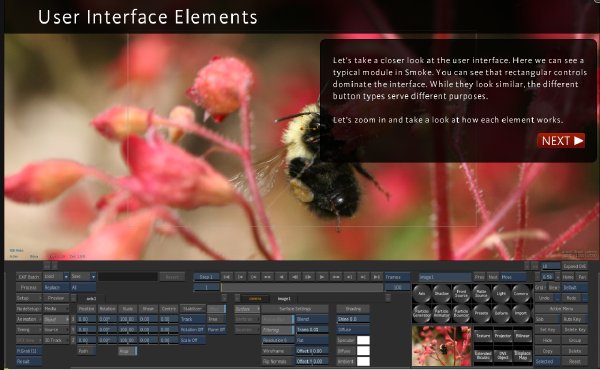600x370 pixels.
Task: Open the Load dropdown arrow
Action: (66, 276)
